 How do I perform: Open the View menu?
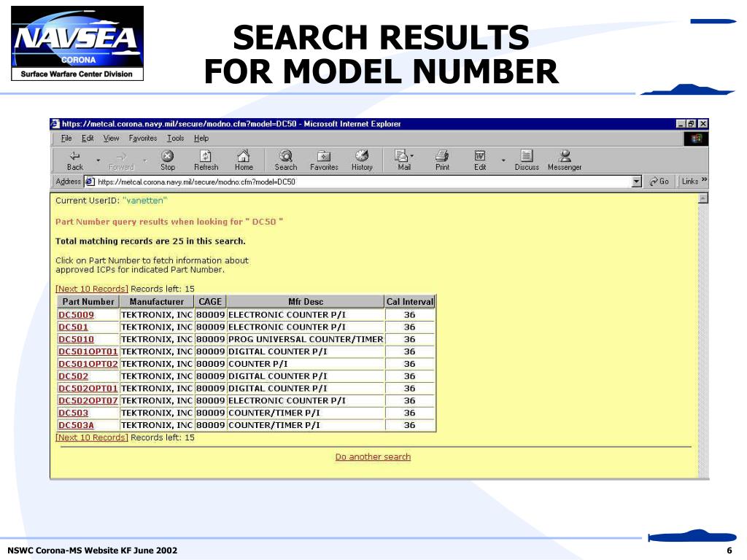point(111,138)
